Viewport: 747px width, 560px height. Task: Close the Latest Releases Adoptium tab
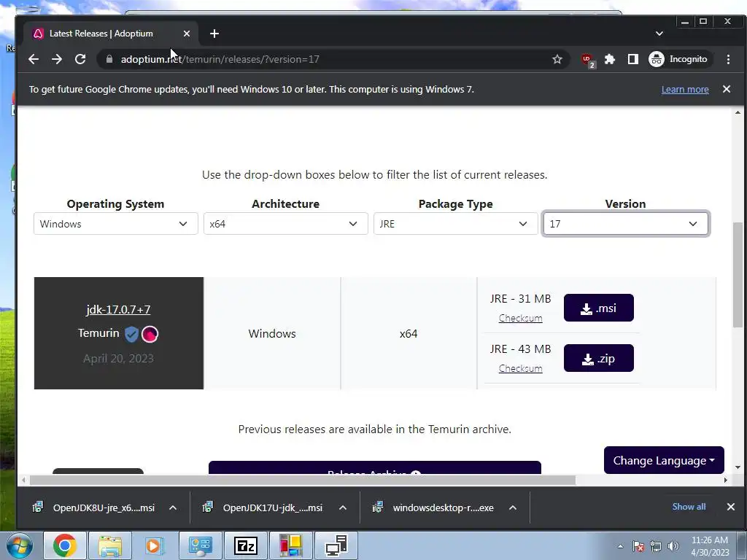(x=186, y=34)
